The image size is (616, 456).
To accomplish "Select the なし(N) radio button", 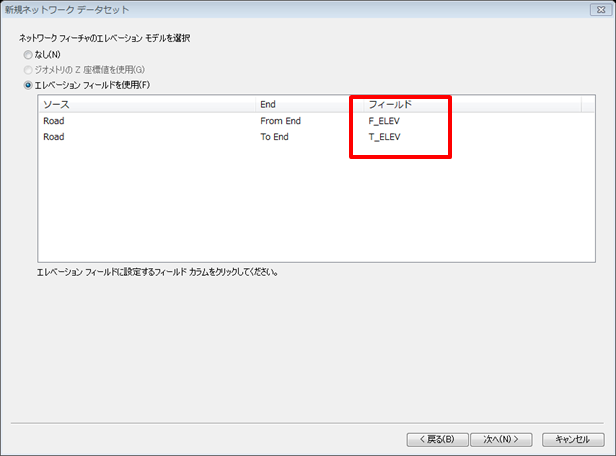I will 28,54.
